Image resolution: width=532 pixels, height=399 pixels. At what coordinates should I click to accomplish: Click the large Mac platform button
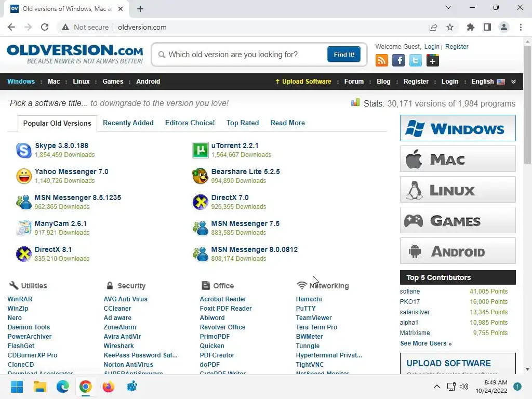pyautogui.click(x=458, y=159)
